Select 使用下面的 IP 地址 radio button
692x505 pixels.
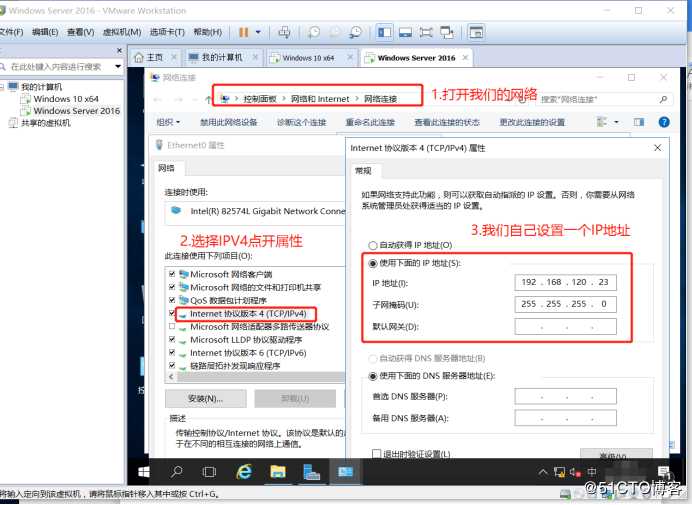tap(373, 264)
